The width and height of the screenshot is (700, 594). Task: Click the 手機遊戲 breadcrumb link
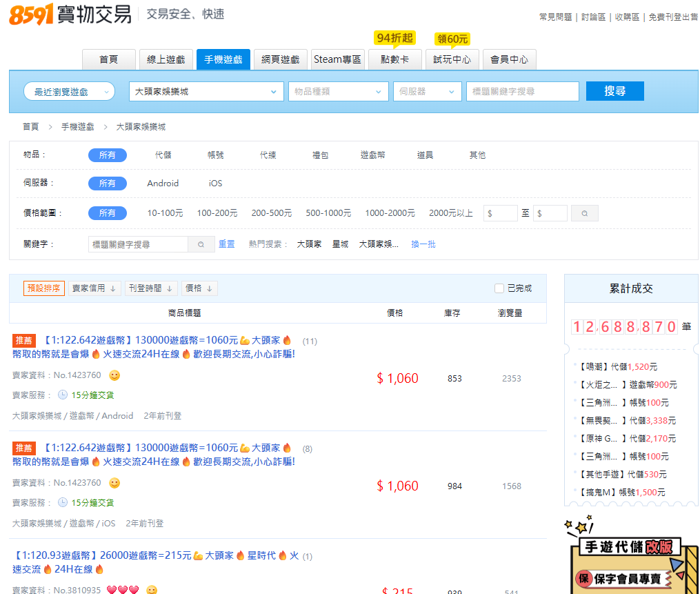pos(78,127)
